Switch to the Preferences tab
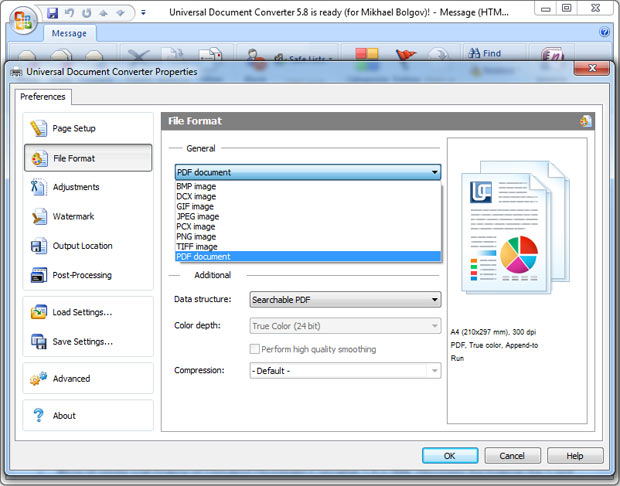Image resolution: width=620 pixels, height=486 pixels. [x=43, y=97]
